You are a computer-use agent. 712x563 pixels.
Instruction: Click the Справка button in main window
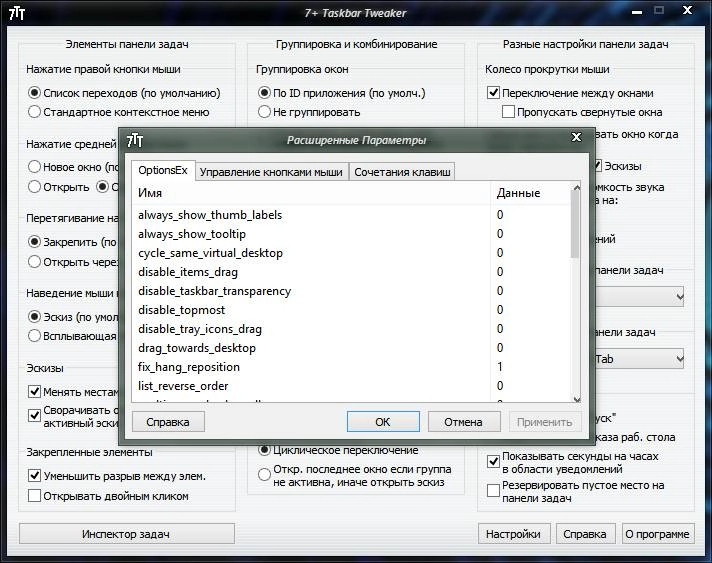(585, 534)
